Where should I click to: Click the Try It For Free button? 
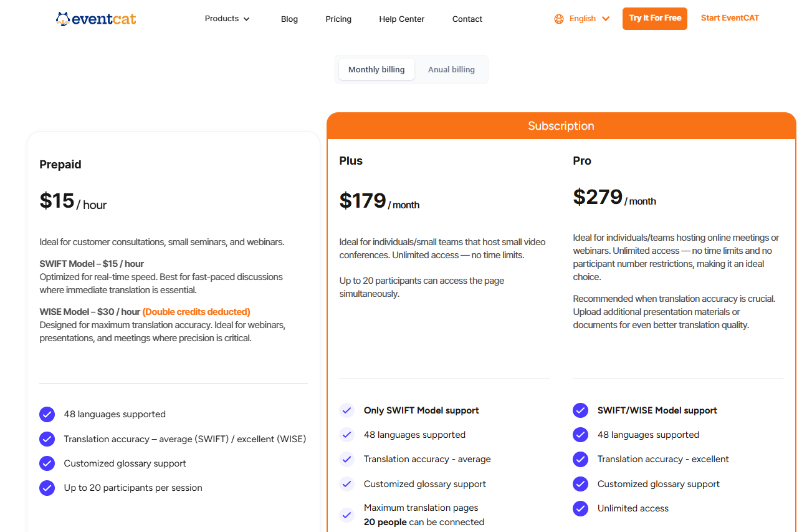655,19
